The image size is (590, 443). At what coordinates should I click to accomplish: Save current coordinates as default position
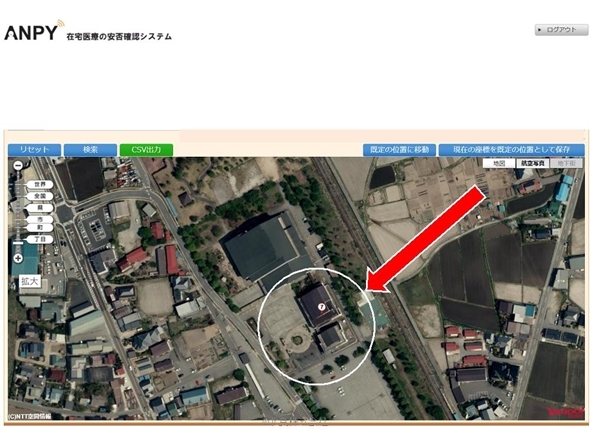512,150
